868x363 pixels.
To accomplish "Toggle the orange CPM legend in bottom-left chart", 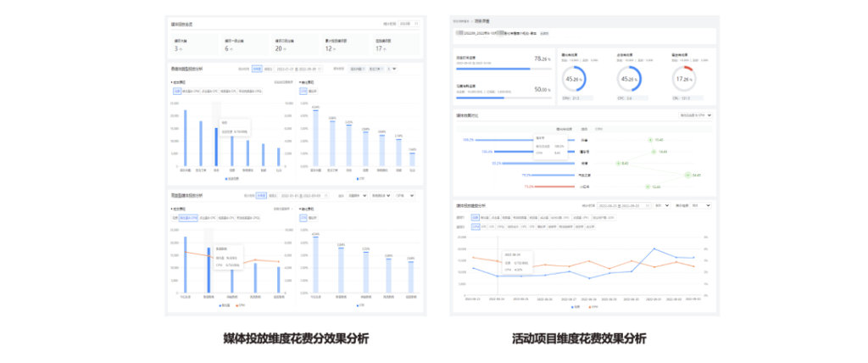I will pyautogui.click(x=238, y=305).
